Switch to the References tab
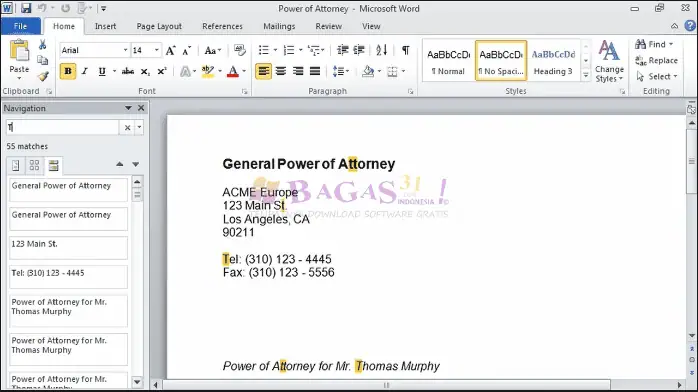Screen dimensions: 698x392 coord(222,26)
